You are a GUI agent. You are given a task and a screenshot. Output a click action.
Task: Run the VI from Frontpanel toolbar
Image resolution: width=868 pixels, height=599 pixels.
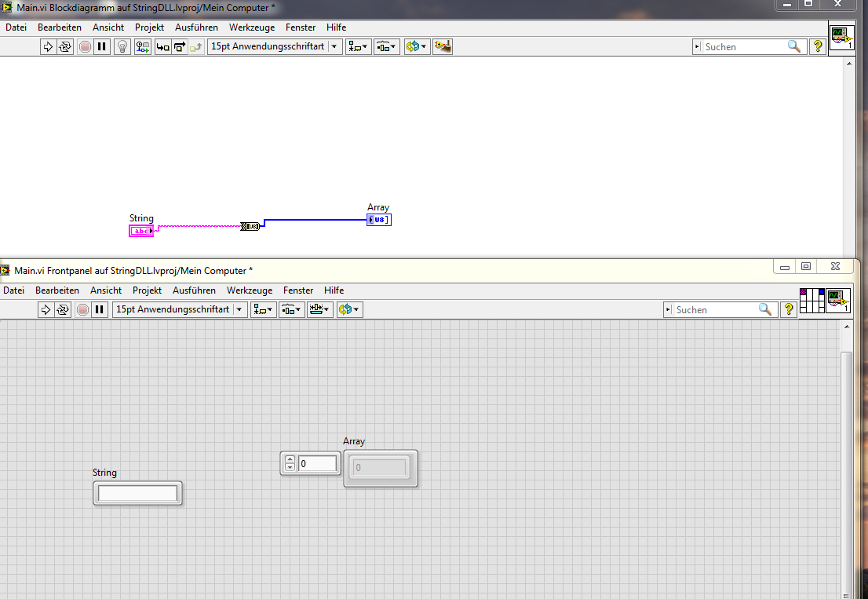[x=46, y=309]
